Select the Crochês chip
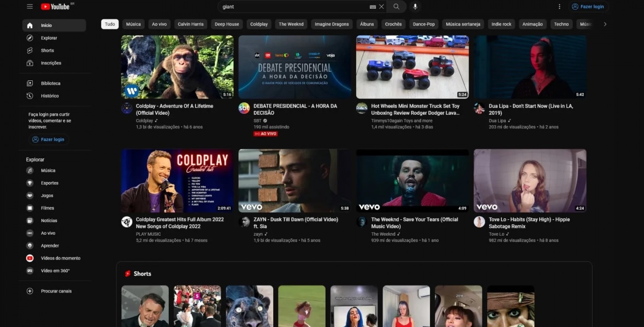The image size is (644, 327). coord(393,24)
